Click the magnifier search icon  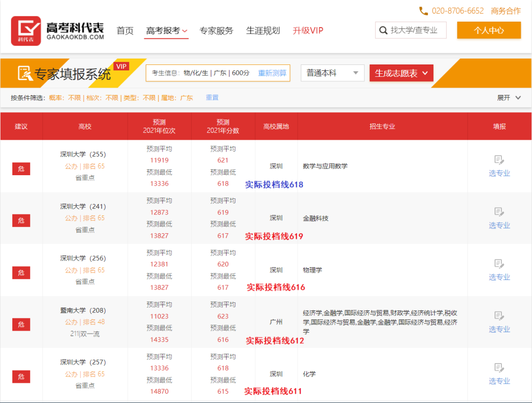pyautogui.click(x=383, y=31)
